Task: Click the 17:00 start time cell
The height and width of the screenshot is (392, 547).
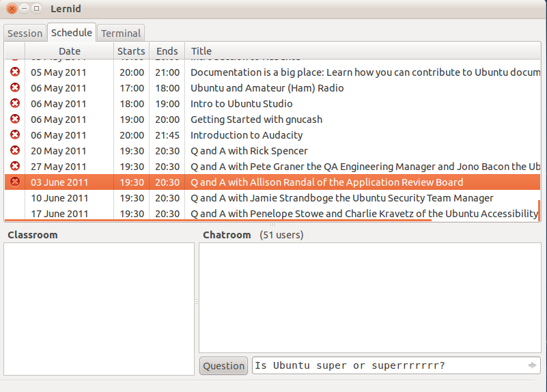Action: tap(132, 88)
